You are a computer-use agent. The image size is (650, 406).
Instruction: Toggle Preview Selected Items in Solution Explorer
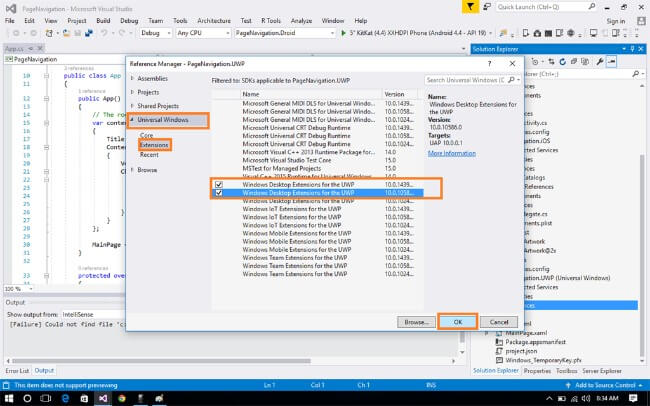point(611,62)
